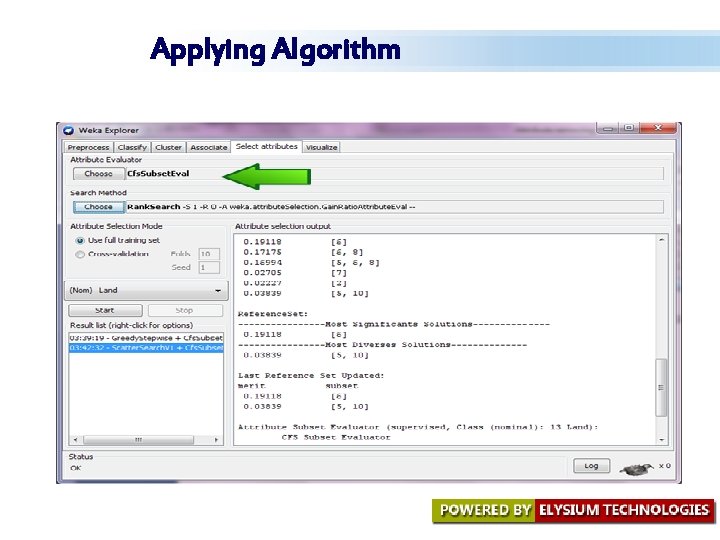Click the 'merit subset' header line
Screen dimensions: 720x540
click(x=298, y=386)
